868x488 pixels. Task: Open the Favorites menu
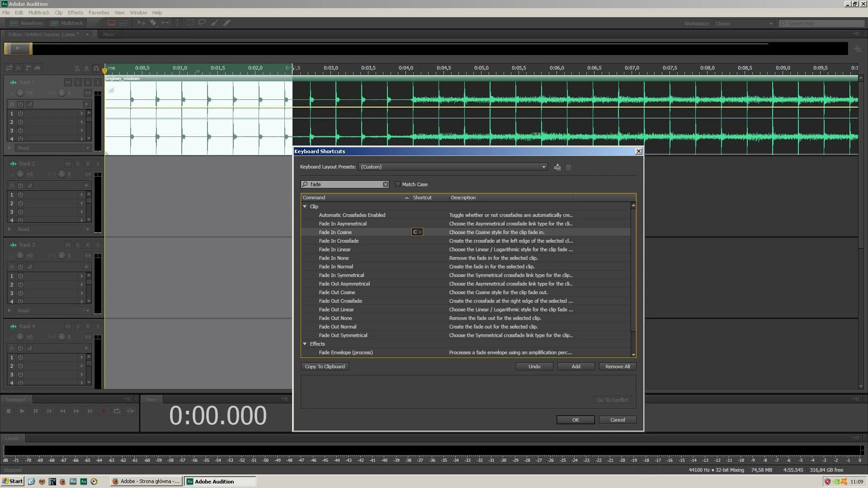[x=99, y=13]
